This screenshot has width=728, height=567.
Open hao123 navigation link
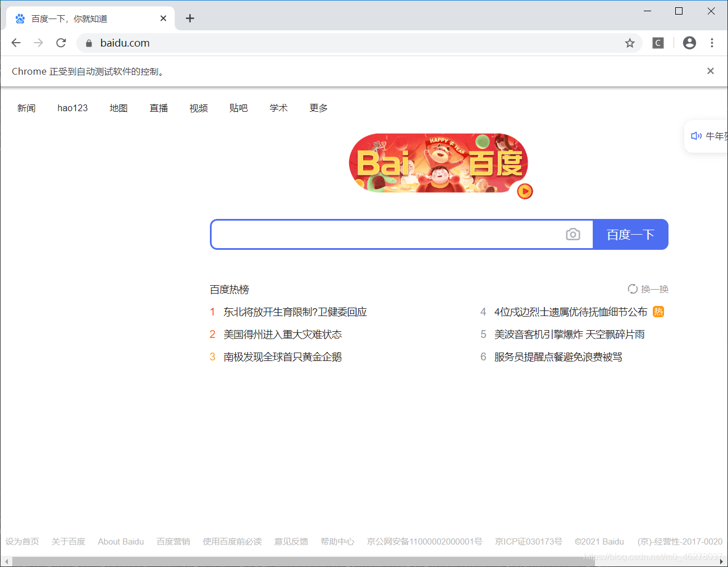72,108
